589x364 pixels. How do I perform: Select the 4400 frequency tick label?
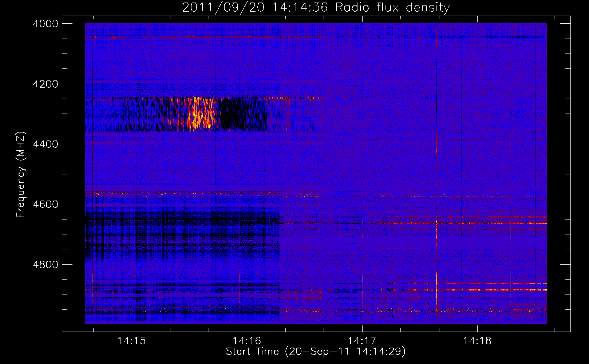(x=45, y=144)
